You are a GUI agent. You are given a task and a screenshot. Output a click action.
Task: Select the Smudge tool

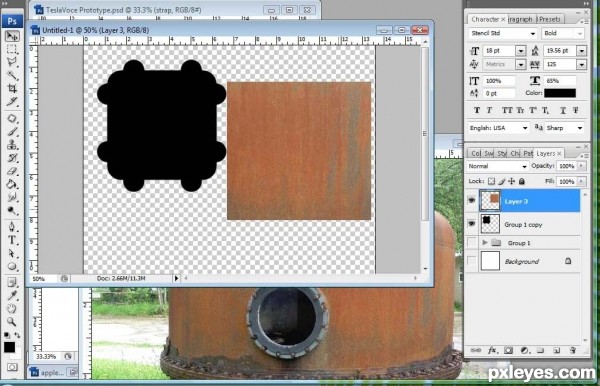tap(12, 197)
